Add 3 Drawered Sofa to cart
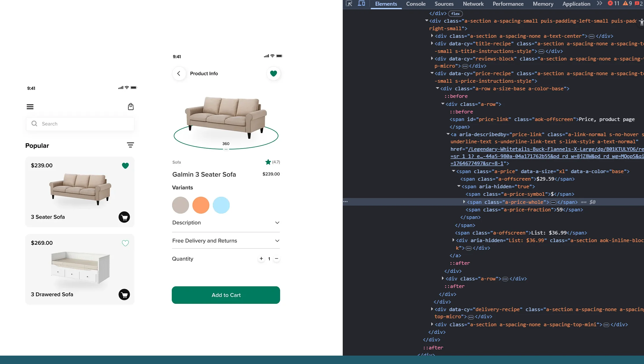 (124, 295)
